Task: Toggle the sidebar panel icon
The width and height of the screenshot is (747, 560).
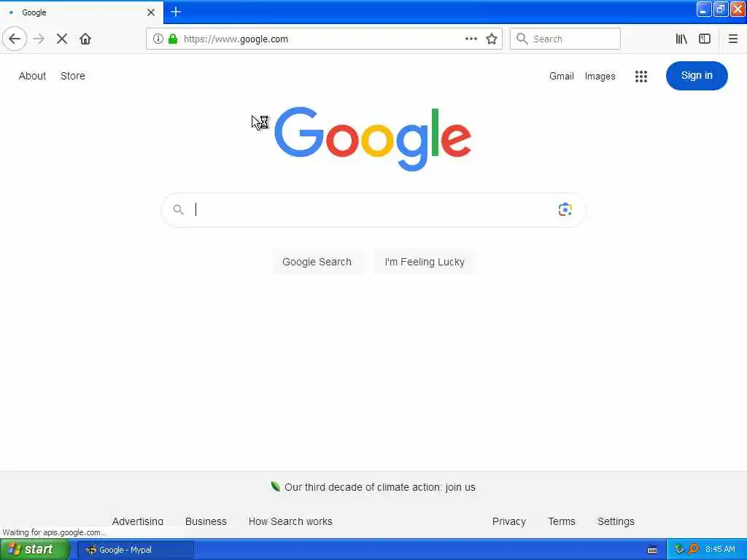Action: 705,39
